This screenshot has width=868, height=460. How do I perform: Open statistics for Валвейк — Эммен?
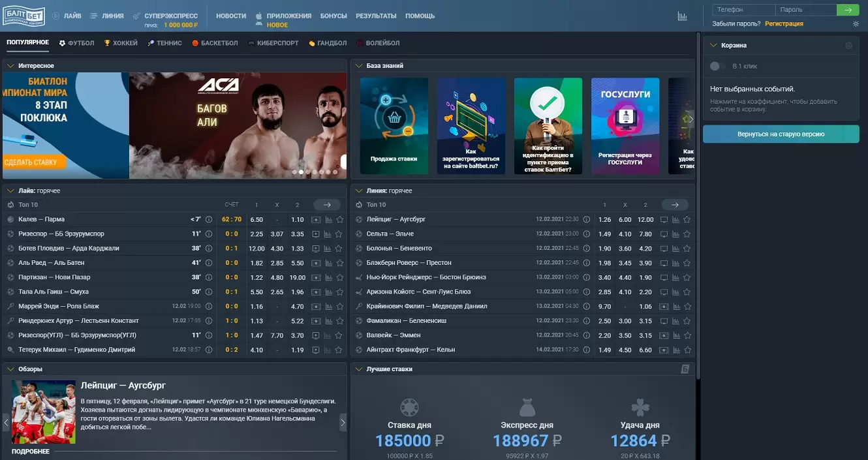point(675,335)
